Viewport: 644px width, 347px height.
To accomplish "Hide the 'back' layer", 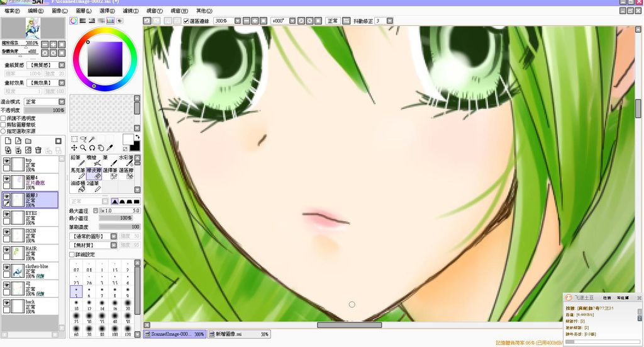I will coord(6,302).
